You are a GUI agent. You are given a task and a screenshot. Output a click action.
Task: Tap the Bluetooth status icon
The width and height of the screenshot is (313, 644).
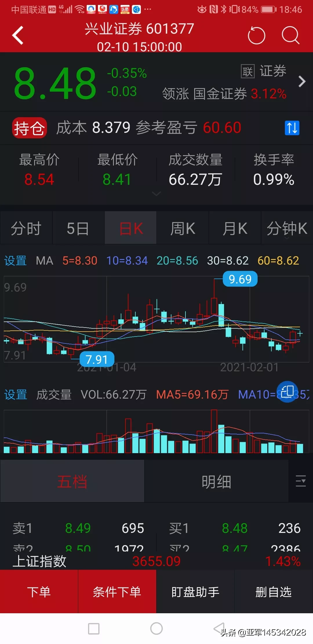tap(223, 10)
